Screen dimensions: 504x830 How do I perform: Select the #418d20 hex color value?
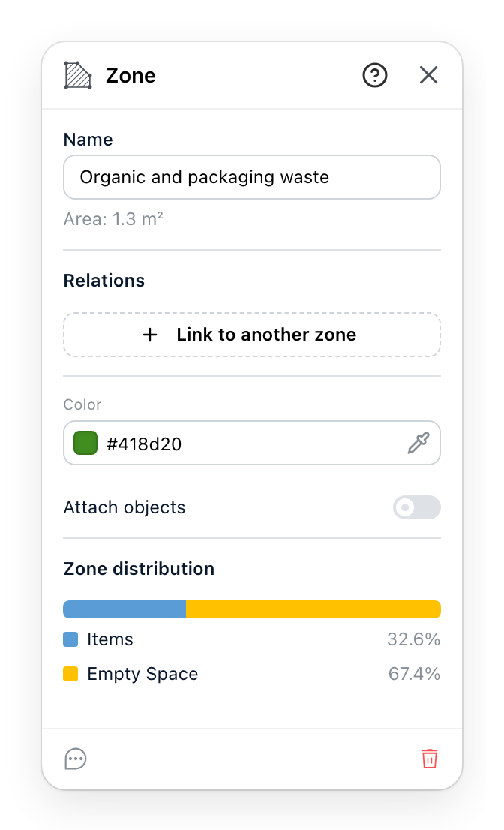pos(144,444)
